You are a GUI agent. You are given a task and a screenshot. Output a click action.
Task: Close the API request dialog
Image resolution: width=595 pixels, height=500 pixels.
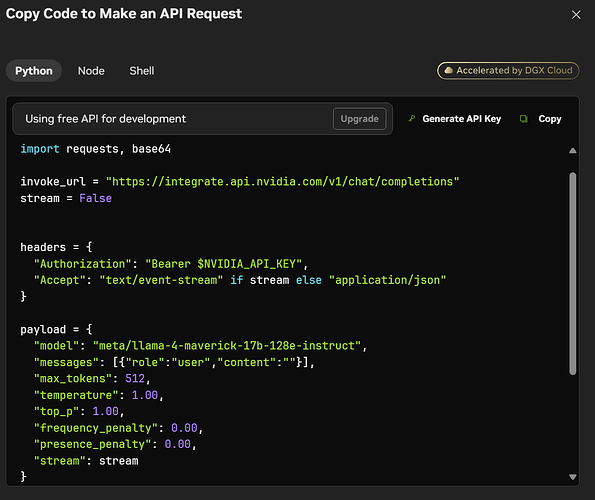pos(576,14)
